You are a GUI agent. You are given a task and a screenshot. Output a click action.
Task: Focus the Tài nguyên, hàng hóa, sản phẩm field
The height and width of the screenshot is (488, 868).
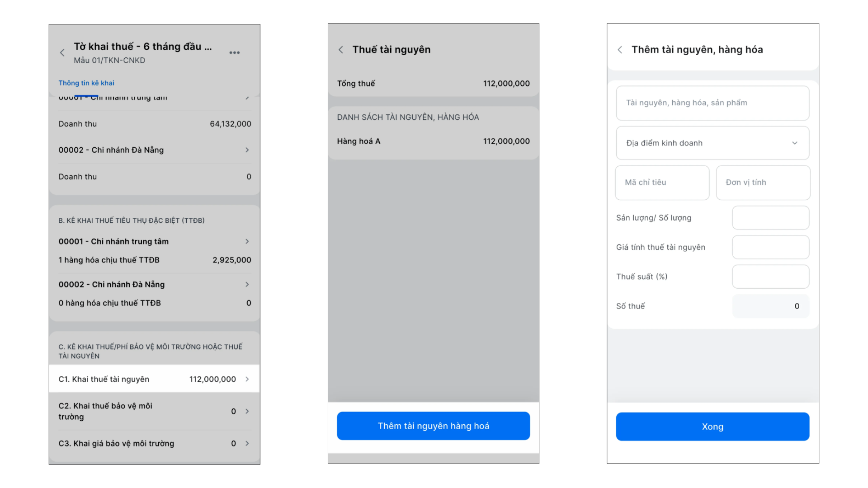[712, 103]
